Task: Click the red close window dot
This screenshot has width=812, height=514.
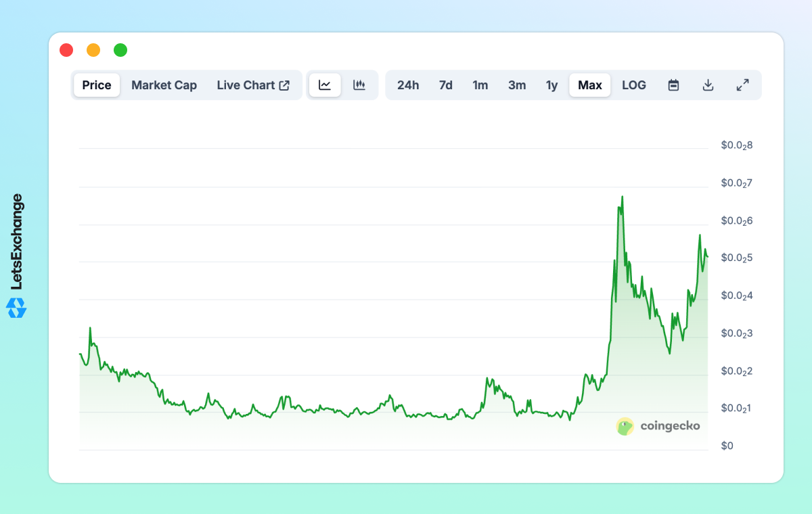Action: pos(66,50)
